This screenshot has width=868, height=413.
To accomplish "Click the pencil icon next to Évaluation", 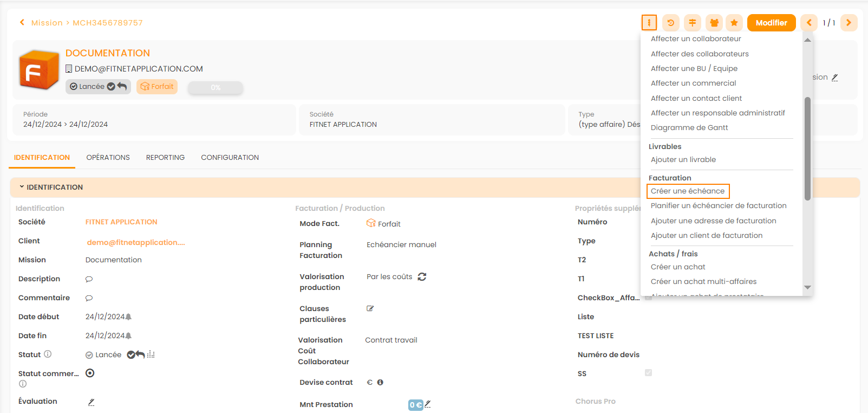I will (x=91, y=402).
